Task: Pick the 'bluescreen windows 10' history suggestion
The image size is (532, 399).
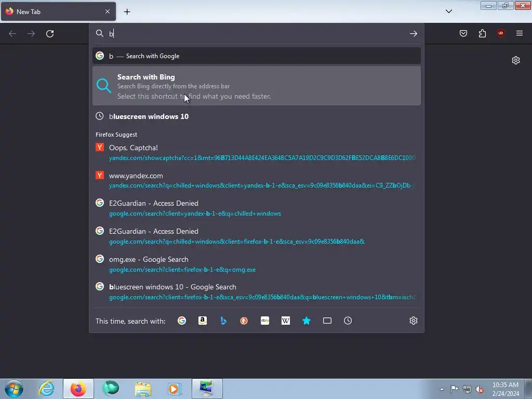Action: tap(257, 116)
